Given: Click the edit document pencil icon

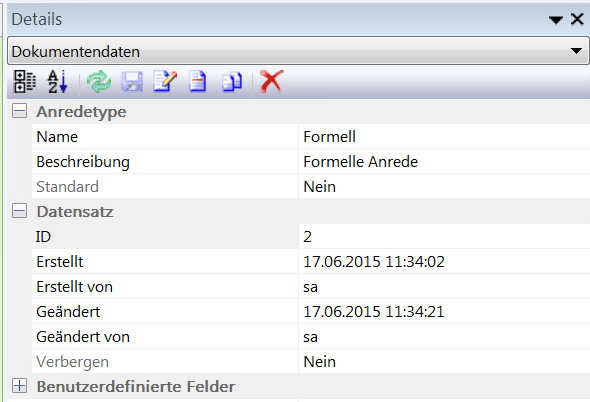Looking at the screenshot, I should click(165, 81).
